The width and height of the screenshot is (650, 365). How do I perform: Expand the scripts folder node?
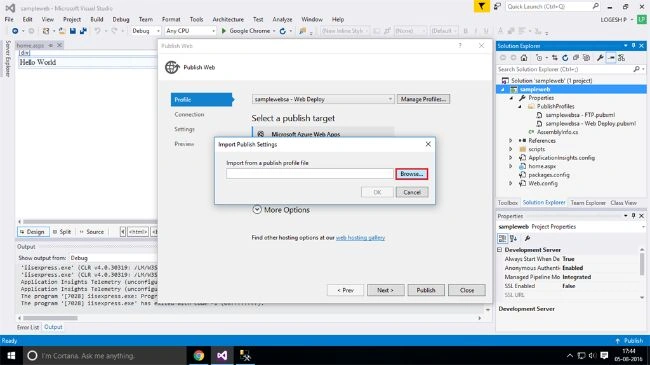[511, 149]
